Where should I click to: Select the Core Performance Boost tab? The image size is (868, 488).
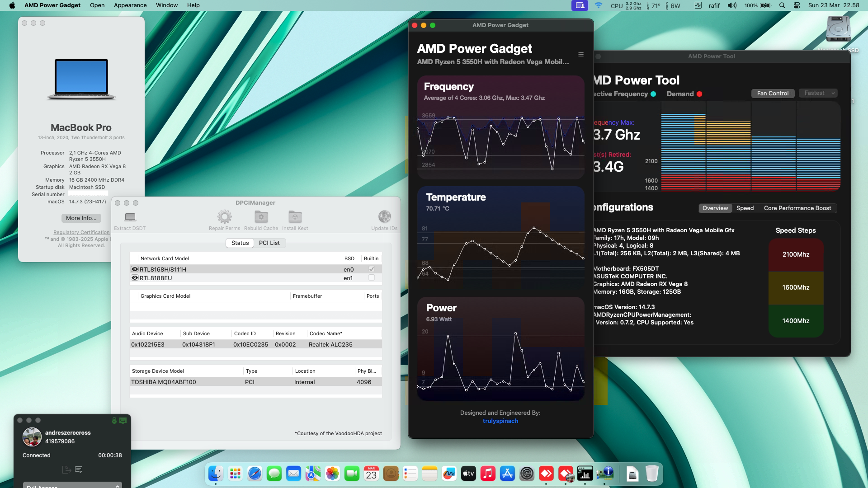click(797, 208)
